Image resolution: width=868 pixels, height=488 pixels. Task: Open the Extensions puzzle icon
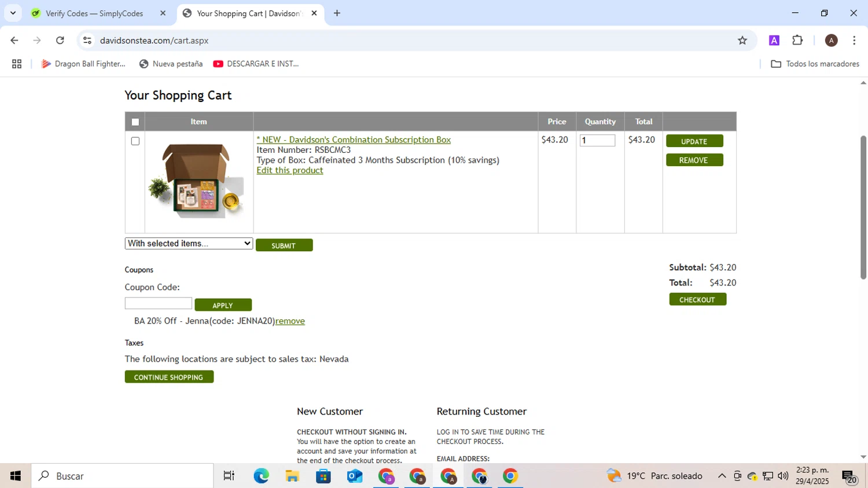(797, 41)
